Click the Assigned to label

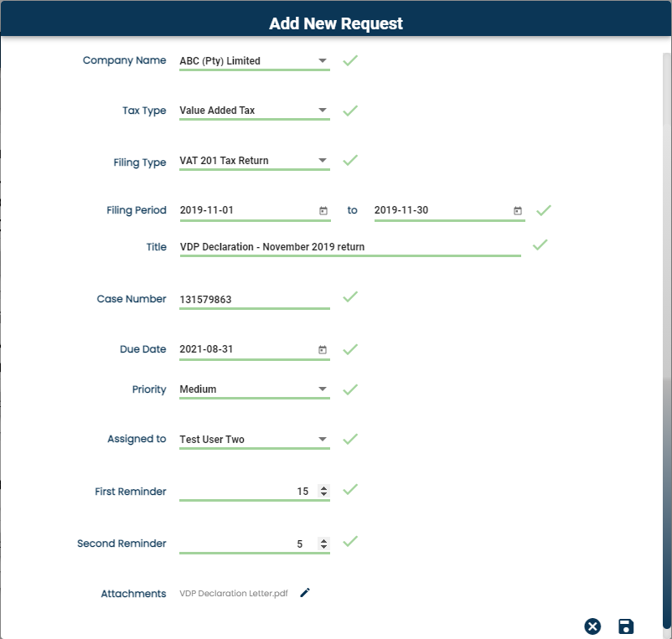coord(137,439)
